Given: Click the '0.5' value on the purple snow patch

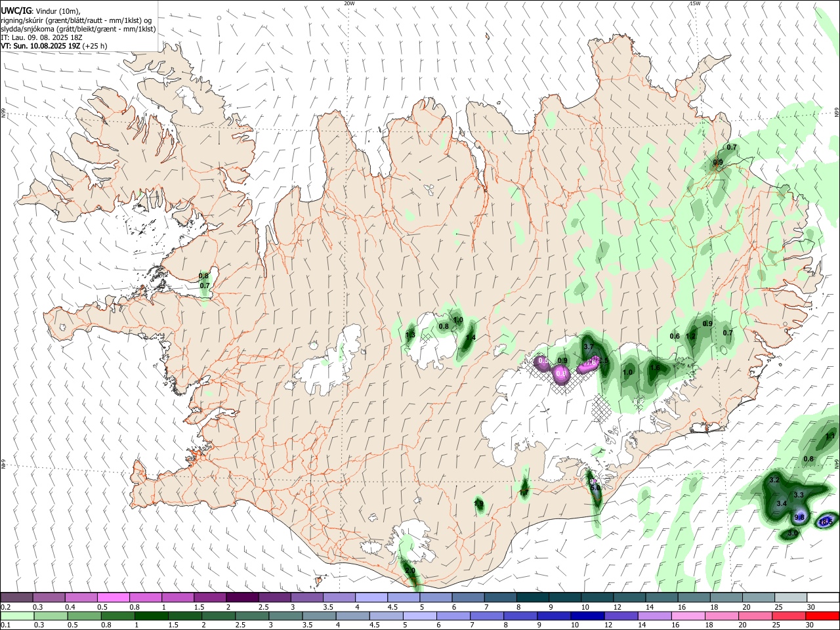Looking at the screenshot, I should 543,361.
